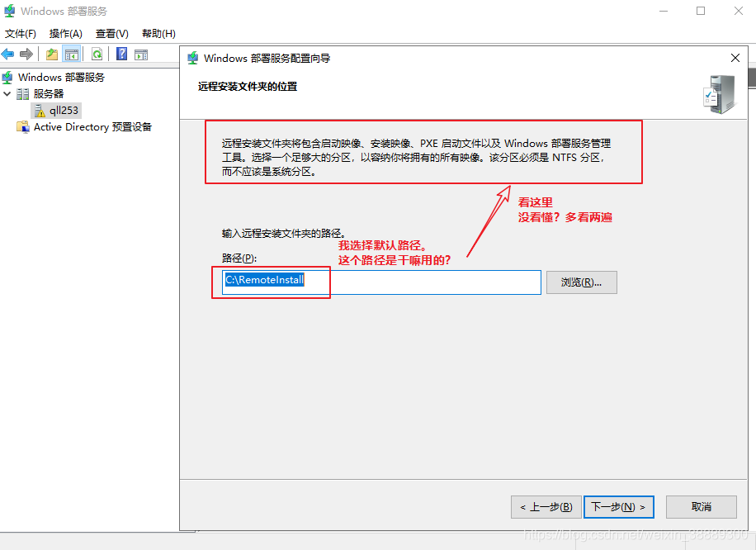Open the 文件(F) menu

click(21, 34)
